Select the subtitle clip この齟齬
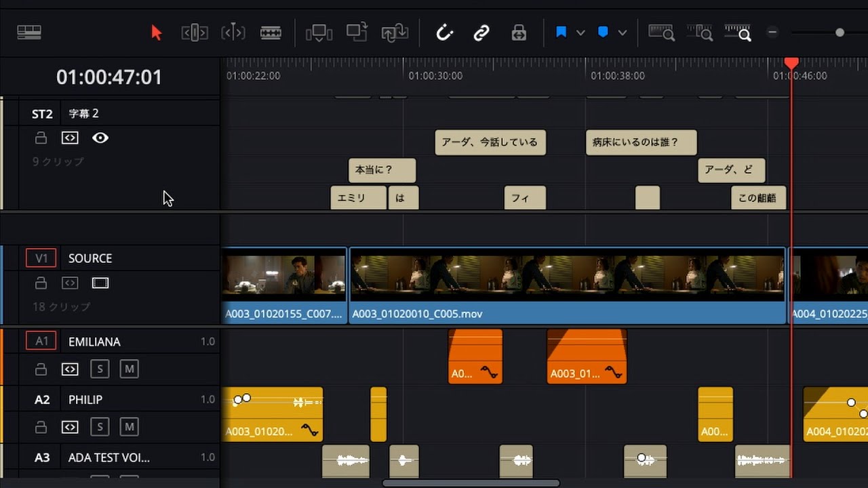 (758, 198)
